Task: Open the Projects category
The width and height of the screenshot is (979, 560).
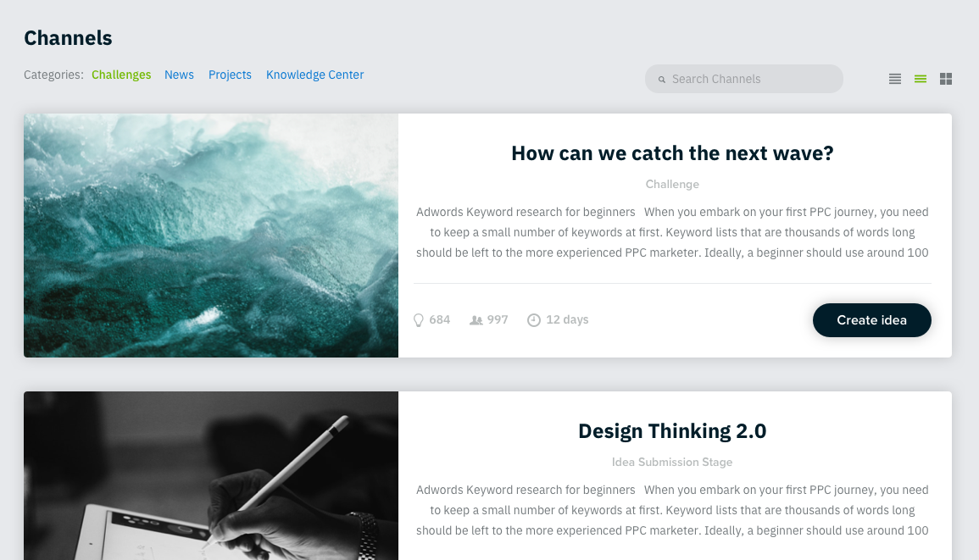Action: coord(230,75)
